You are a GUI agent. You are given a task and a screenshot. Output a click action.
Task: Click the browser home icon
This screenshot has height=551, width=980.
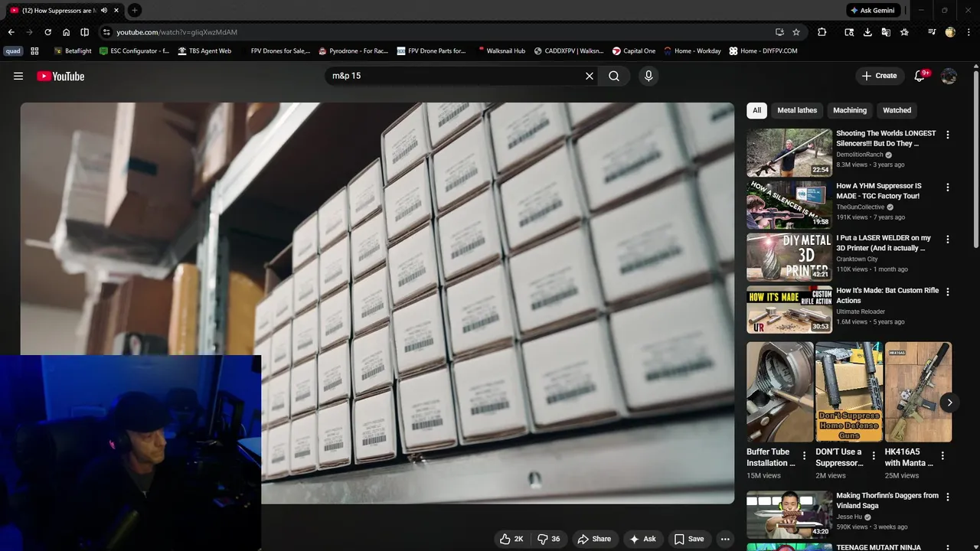click(66, 32)
